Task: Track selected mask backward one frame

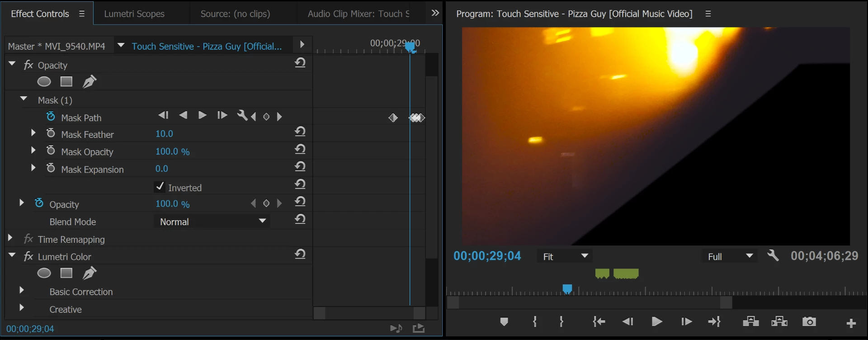Action: click(163, 116)
